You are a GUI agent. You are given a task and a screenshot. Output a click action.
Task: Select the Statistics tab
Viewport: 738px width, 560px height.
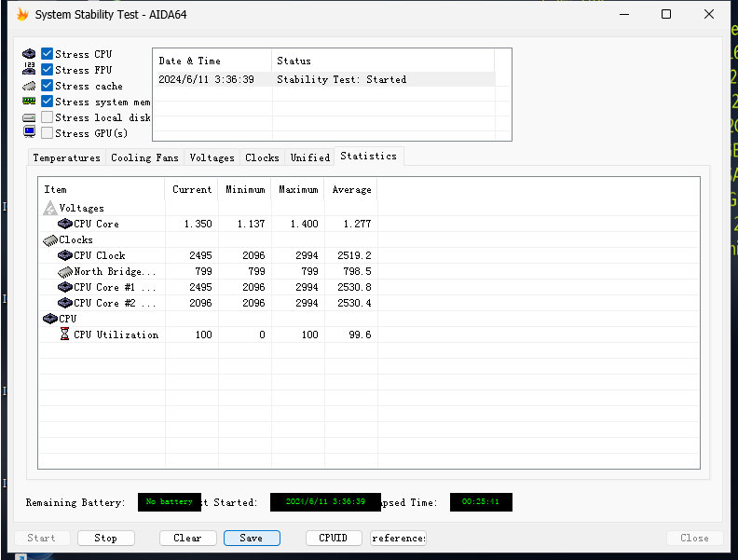pyautogui.click(x=368, y=156)
